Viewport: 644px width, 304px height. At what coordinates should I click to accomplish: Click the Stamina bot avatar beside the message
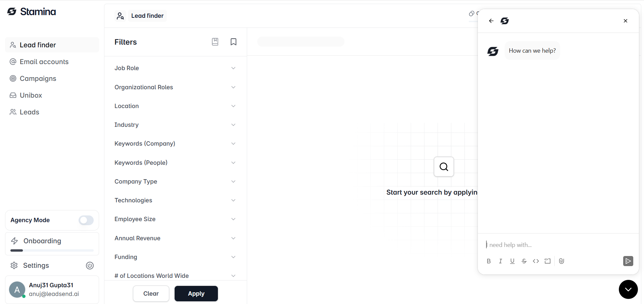pos(493,51)
